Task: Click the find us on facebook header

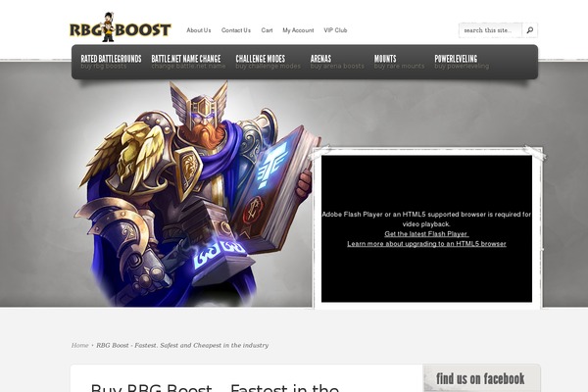Action: [480, 378]
